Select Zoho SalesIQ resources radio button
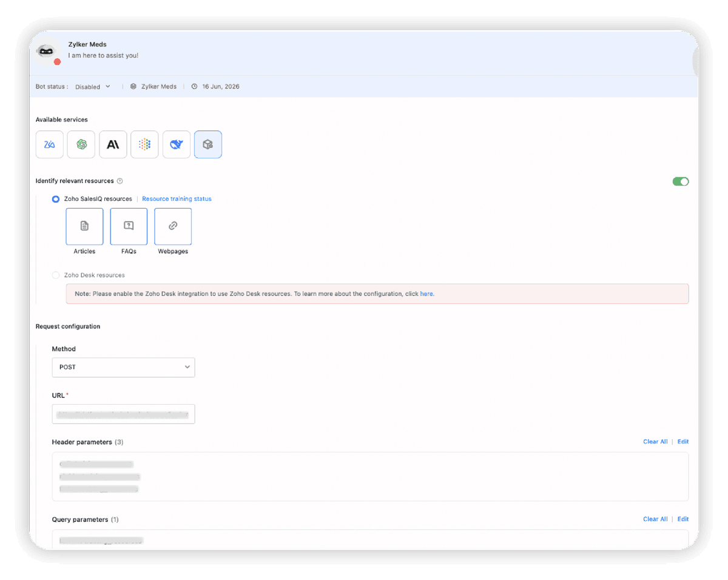This screenshot has width=728, height=580. tap(56, 199)
